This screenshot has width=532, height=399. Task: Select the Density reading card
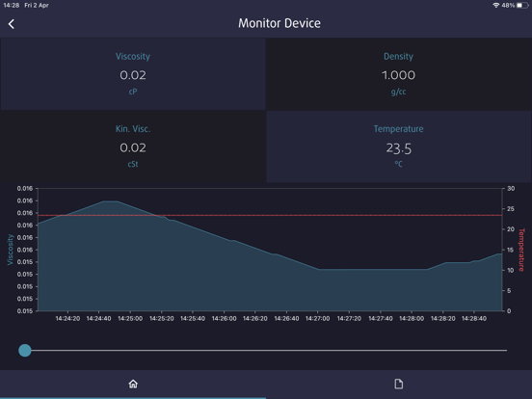point(399,74)
